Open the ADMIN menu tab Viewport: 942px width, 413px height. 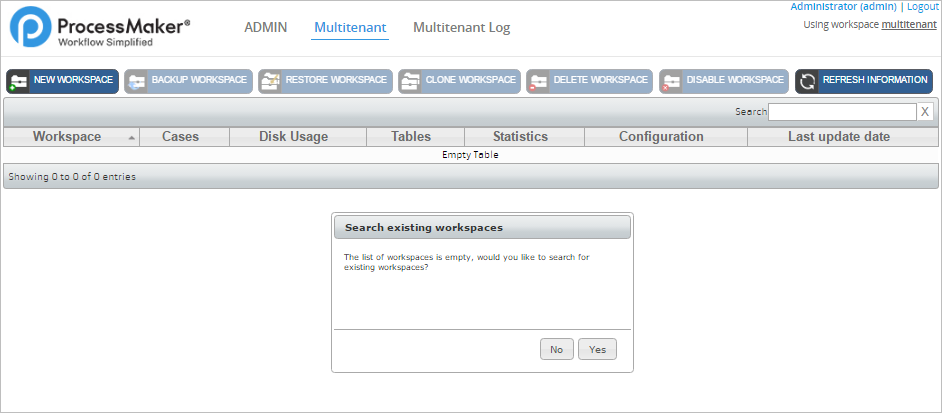265,27
